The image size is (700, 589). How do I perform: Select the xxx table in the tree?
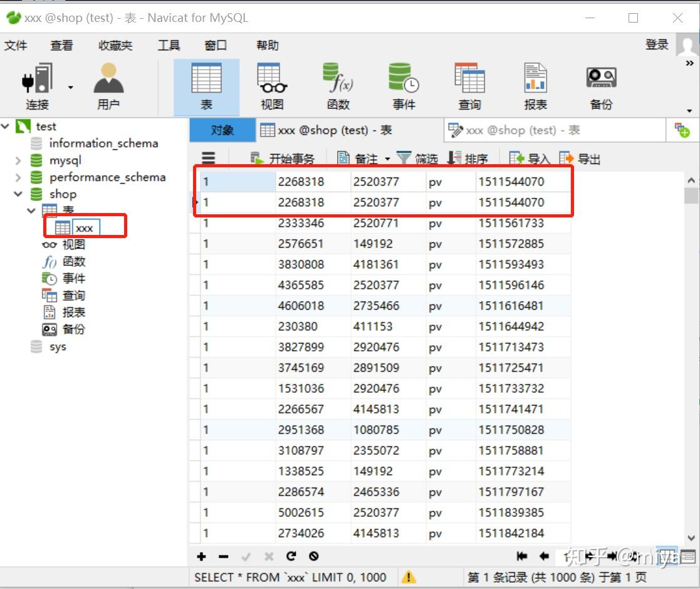click(85, 228)
